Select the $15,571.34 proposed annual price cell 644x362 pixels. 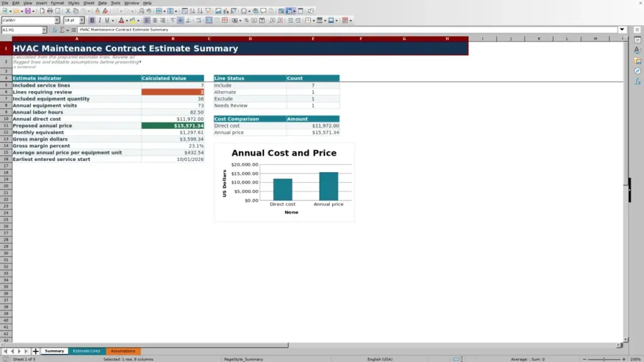[172, 126]
